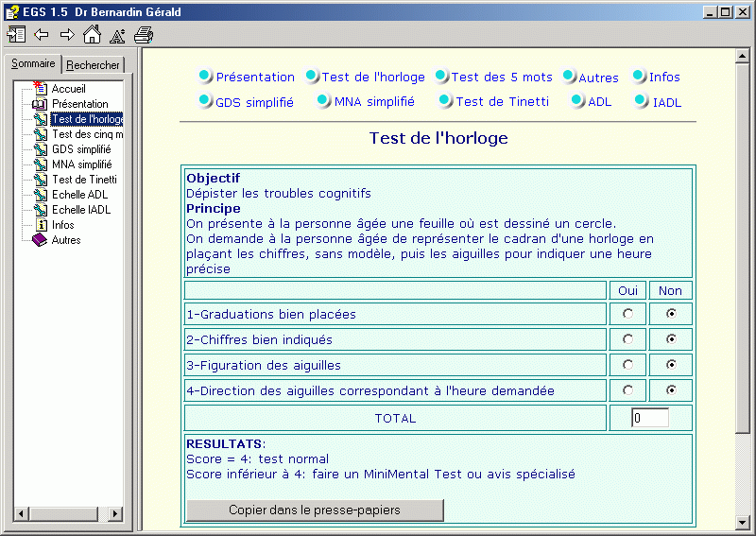Image resolution: width=756 pixels, height=536 pixels.
Task: Click the cyan bullet beside Test des 5 mots
Action: pyautogui.click(x=440, y=76)
